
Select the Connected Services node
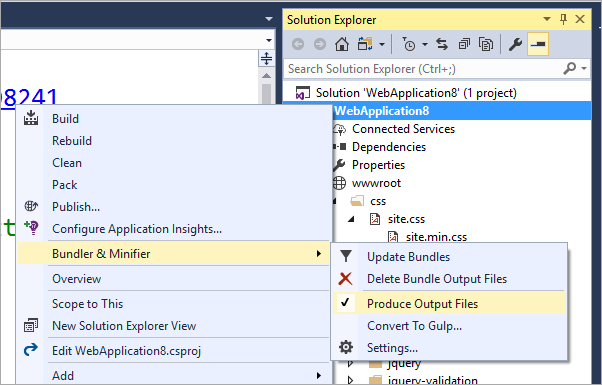(404, 129)
